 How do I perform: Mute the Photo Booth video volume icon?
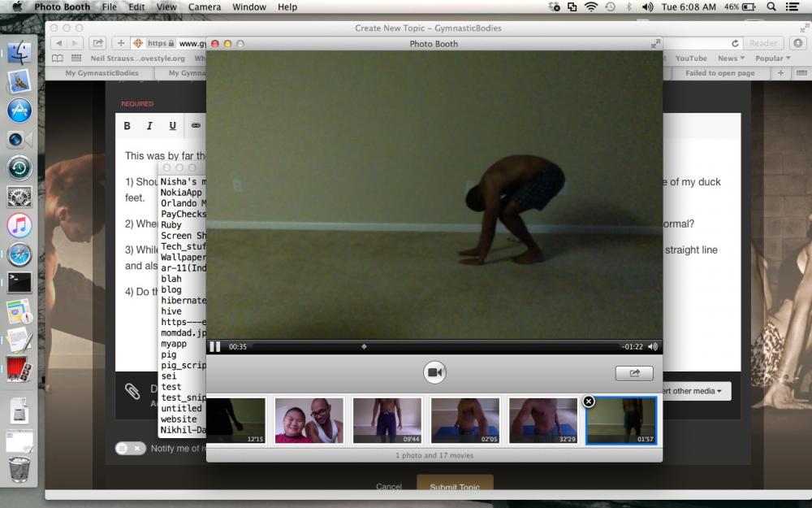point(653,347)
